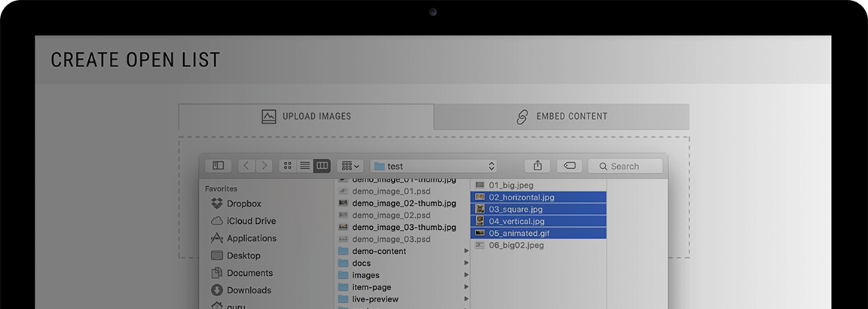
Task: Click the 02_horizontal.jpg thumbnail icon
Action: [x=480, y=197]
